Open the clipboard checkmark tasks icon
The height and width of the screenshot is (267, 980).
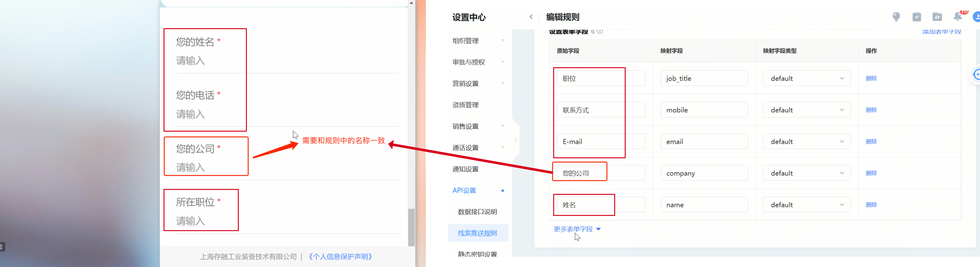[x=917, y=17]
